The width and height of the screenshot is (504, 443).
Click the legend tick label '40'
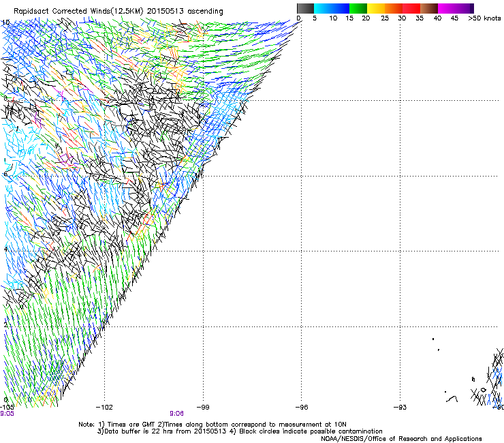click(437, 18)
